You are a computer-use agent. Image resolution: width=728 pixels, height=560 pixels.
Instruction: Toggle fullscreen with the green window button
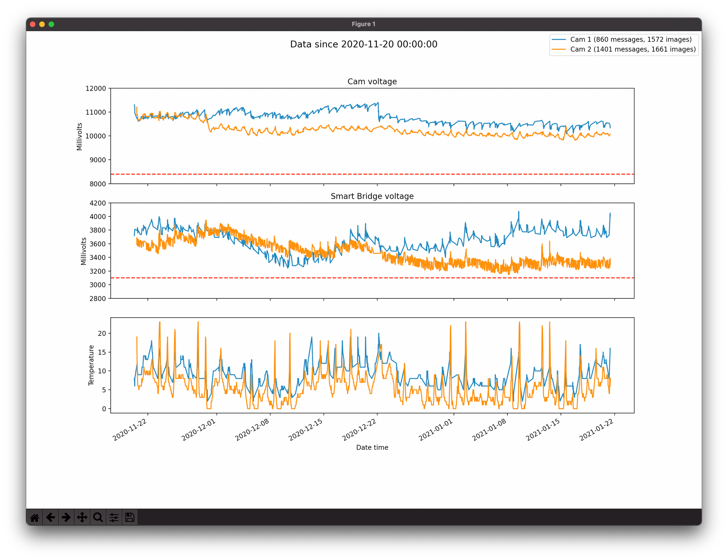coord(52,24)
